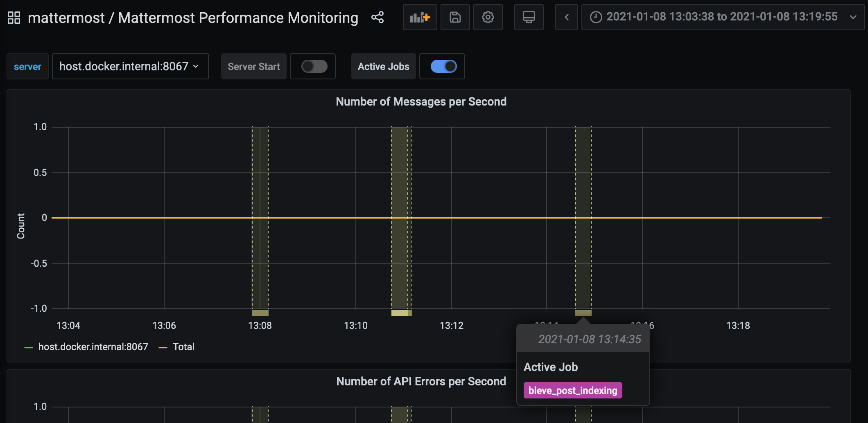Open the server selection dropdown

(x=130, y=66)
